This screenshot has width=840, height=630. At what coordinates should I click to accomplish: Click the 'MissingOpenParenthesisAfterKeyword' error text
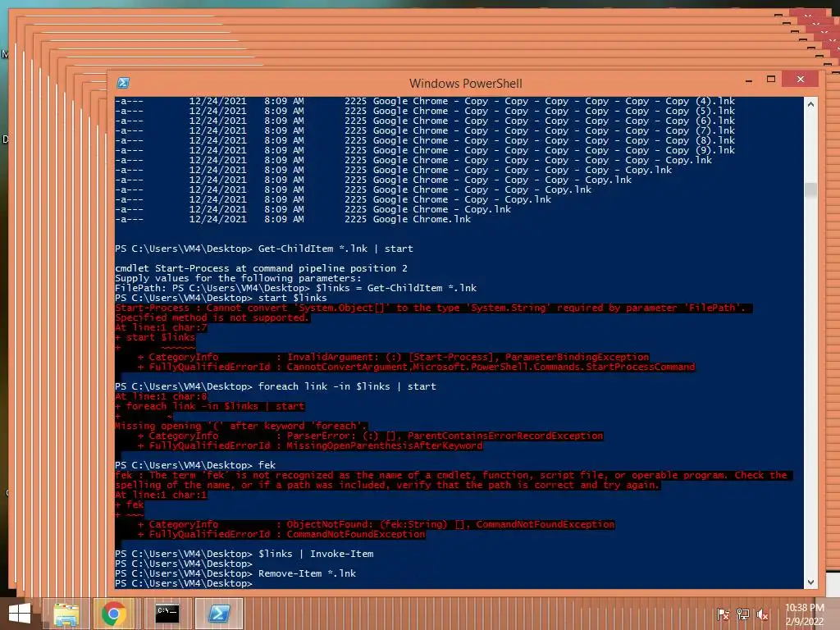(x=384, y=445)
